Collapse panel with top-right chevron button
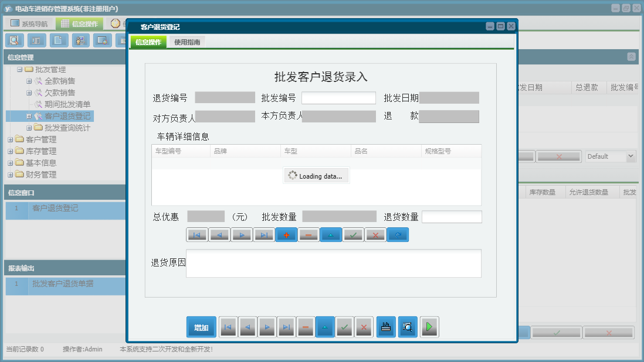 (631, 57)
